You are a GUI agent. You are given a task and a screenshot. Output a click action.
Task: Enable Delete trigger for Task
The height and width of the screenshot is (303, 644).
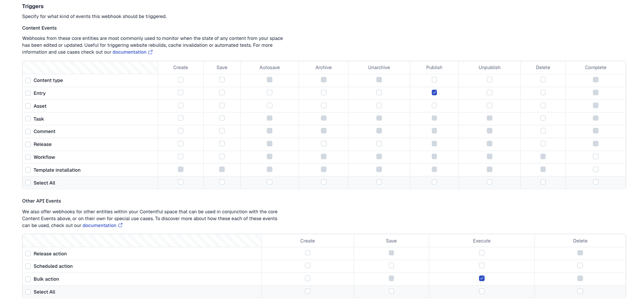[x=543, y=118]
